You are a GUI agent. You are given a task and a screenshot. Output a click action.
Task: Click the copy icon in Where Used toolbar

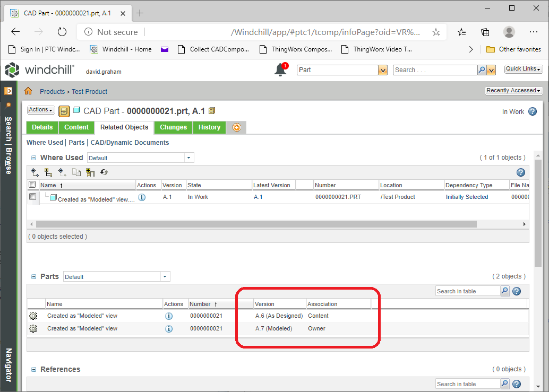tap(76, 172)
